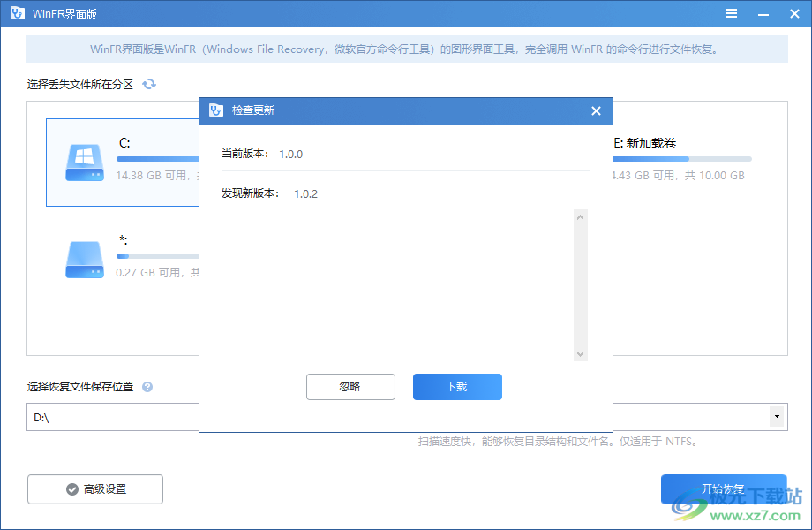
Task: Click the update dialog logo icon
Action: (x=216, y=110)
